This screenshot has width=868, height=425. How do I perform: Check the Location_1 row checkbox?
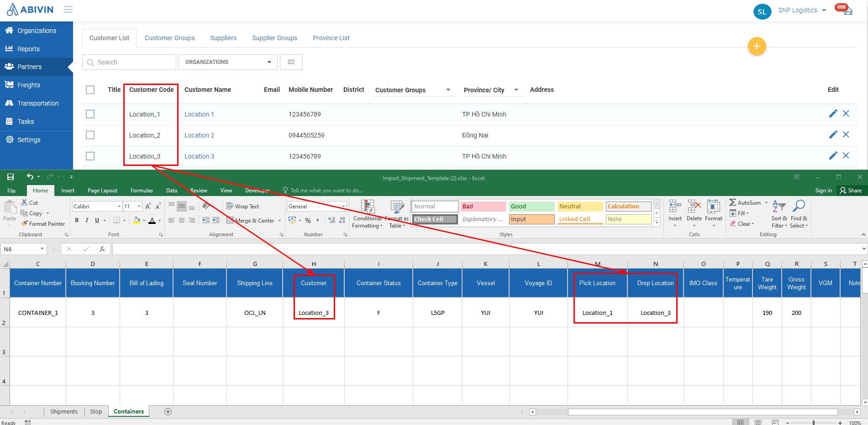tap(90, 114)
